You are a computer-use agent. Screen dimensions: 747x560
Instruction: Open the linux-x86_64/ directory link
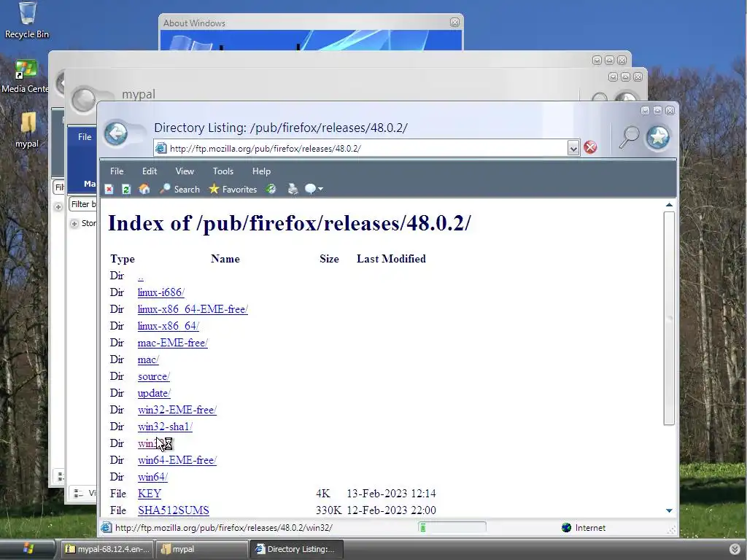[169, 326]
